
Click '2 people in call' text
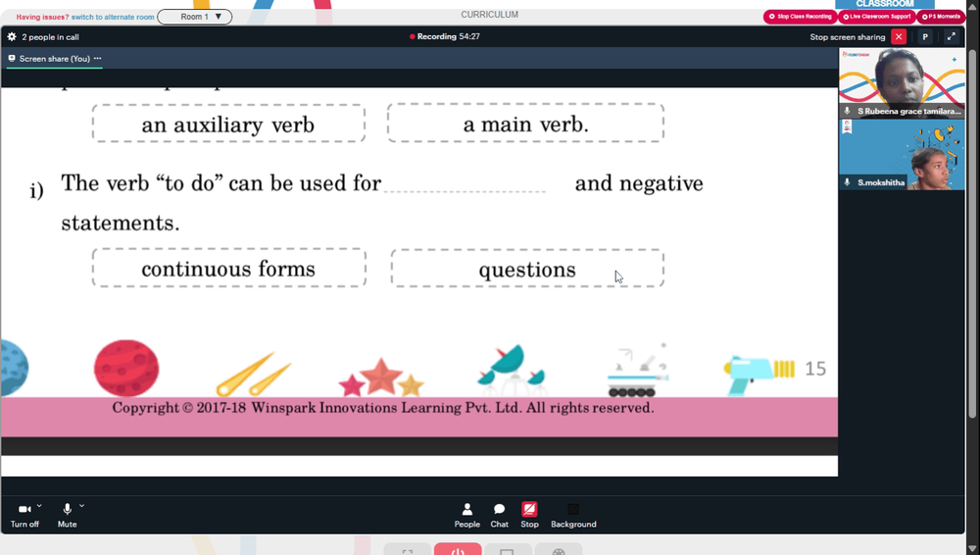(x=51, y=37)
